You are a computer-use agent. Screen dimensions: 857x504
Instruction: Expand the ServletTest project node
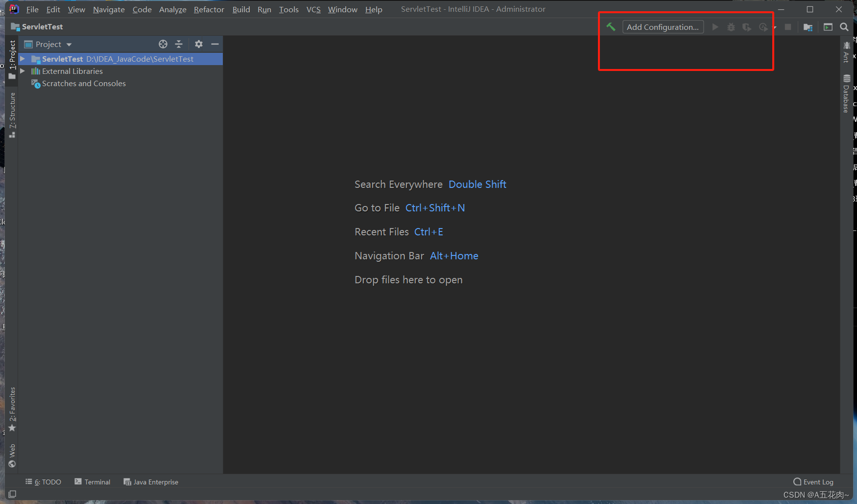(x=22, y=59)
